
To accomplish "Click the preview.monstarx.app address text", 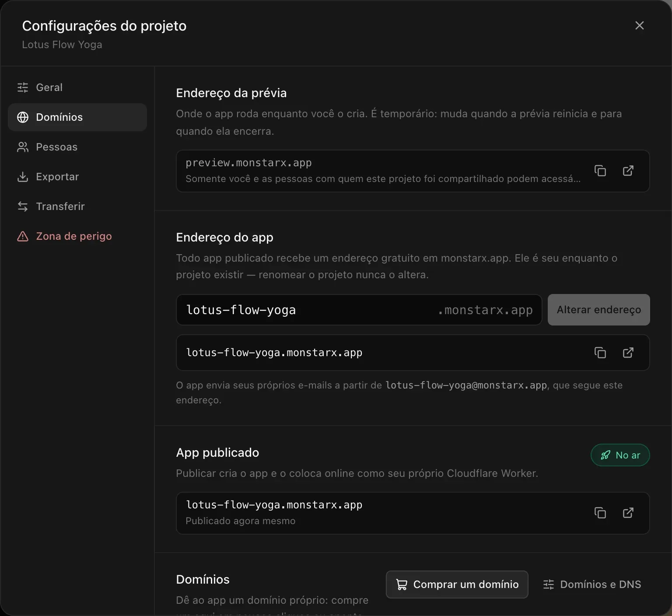I will coord(248,163).
